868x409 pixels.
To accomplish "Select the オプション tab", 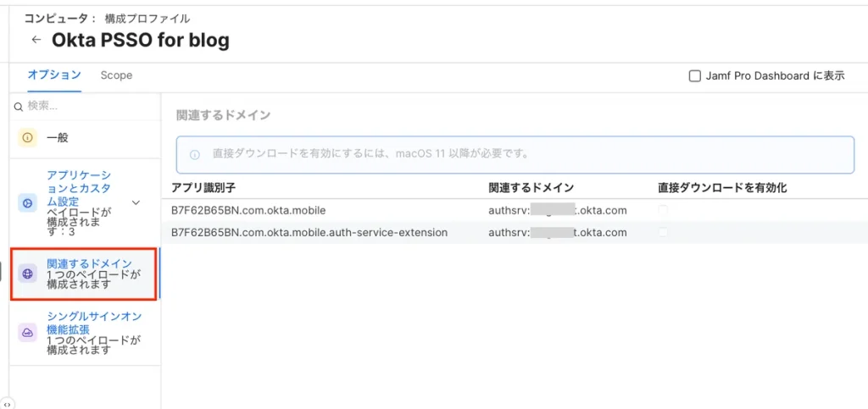I will tap(54, 75).
